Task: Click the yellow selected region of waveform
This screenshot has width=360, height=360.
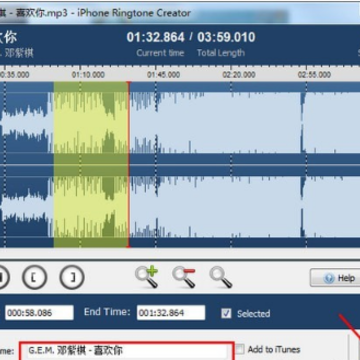Action: coord(91,165)
